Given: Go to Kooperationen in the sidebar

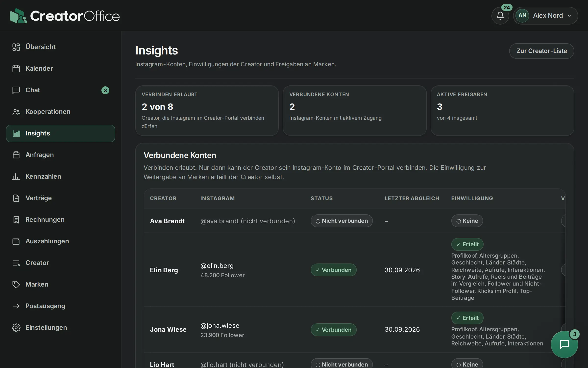Looking at the screenshot, I should pos(61,112).
